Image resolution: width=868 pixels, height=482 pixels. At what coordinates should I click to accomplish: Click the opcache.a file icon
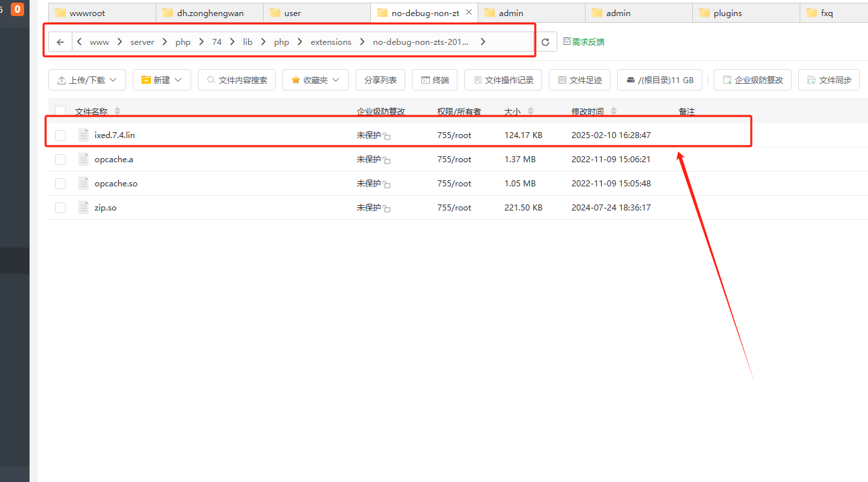click(83, 159)
